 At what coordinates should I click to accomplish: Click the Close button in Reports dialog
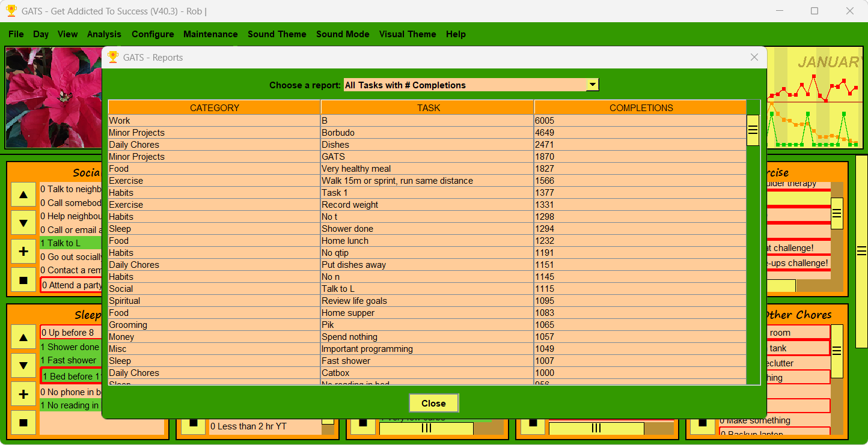(433, 404)
